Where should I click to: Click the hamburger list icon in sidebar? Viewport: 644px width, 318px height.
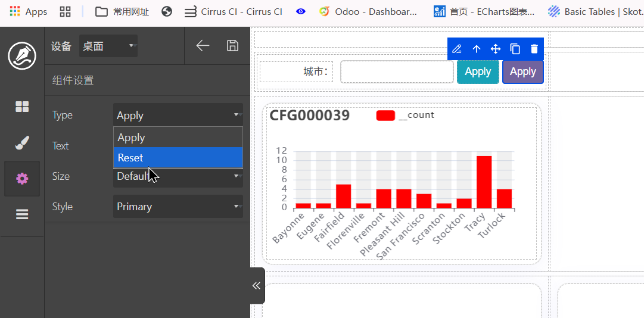22,214
